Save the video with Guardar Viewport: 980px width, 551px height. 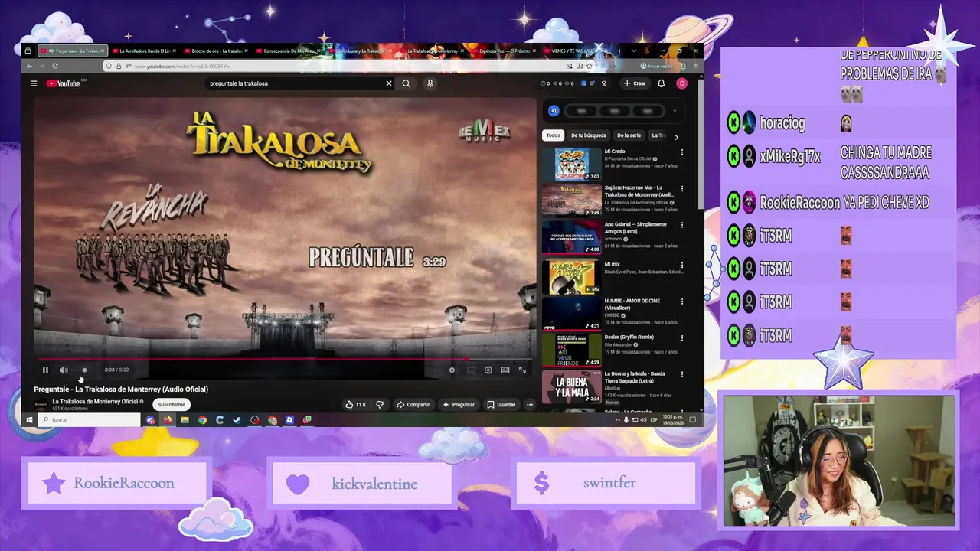pyautogui.click(x=501, y=404)
